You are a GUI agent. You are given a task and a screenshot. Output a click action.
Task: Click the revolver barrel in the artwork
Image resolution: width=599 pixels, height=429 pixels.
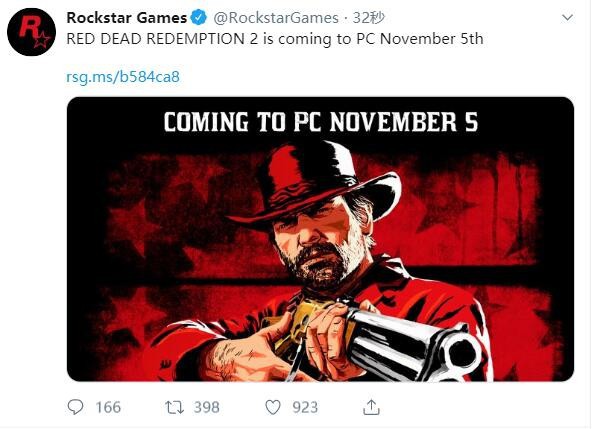click(414, 346)
